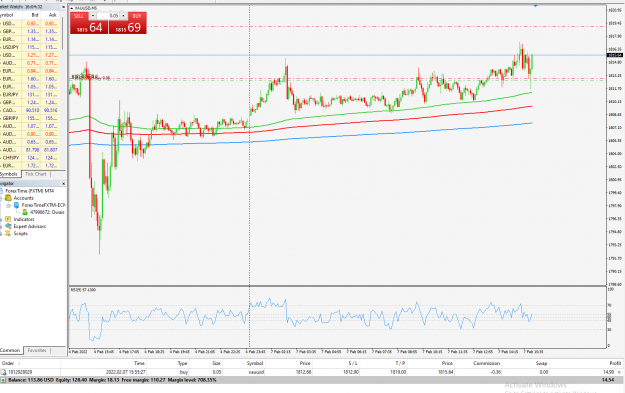Click the commission value -0.36
Viewport: 625px width, 393px height.
pyautogui.click(x=495, y=372)
